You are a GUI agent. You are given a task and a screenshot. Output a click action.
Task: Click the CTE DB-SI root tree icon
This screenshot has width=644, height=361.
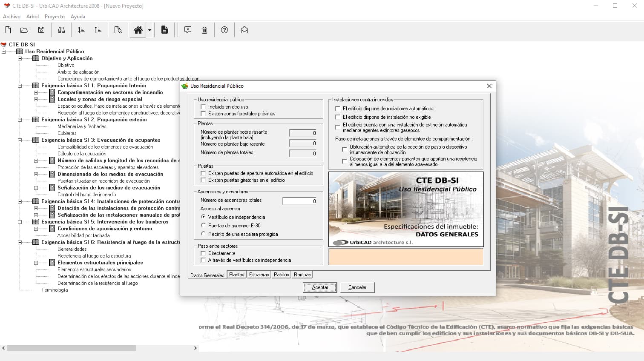point(4,45)
